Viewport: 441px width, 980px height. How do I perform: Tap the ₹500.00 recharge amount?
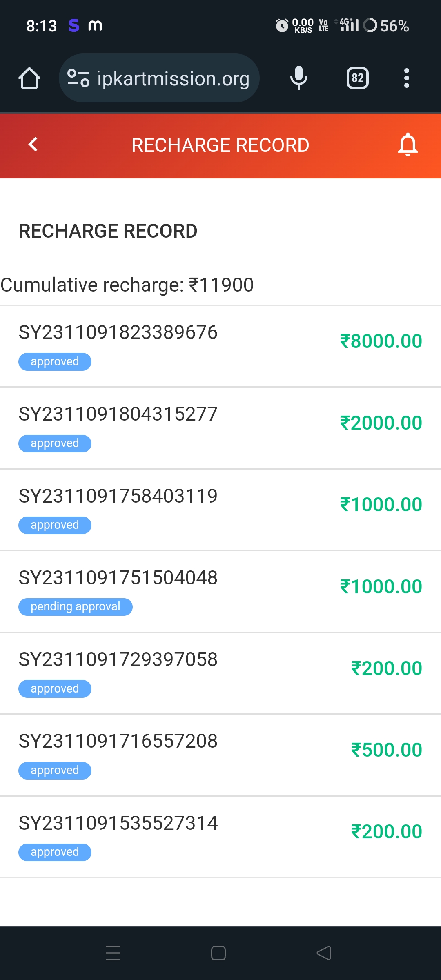(x=386, y=750)
